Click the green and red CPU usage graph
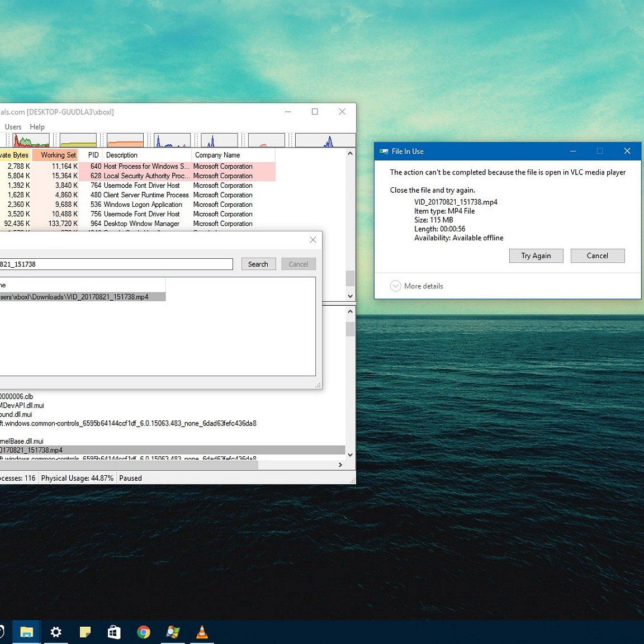 coord(31,140)
